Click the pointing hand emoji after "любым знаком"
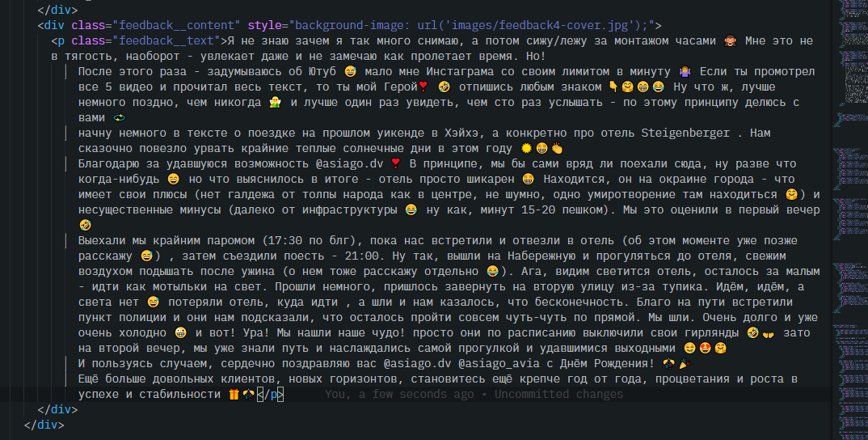868x440 pixels. [x=613, y=87]
